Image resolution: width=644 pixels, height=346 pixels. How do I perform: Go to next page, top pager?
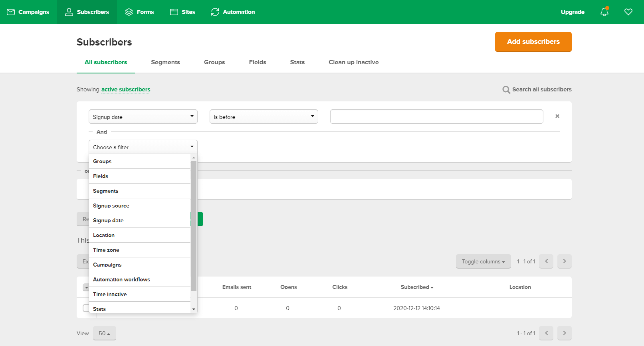click(565, 261)
